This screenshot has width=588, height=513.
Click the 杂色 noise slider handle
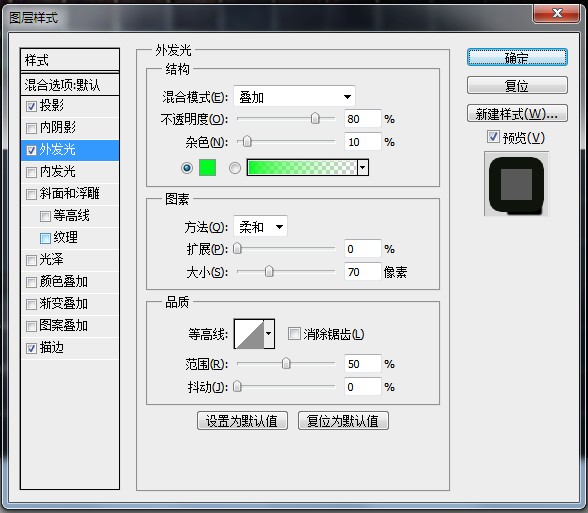coord(247,141)
